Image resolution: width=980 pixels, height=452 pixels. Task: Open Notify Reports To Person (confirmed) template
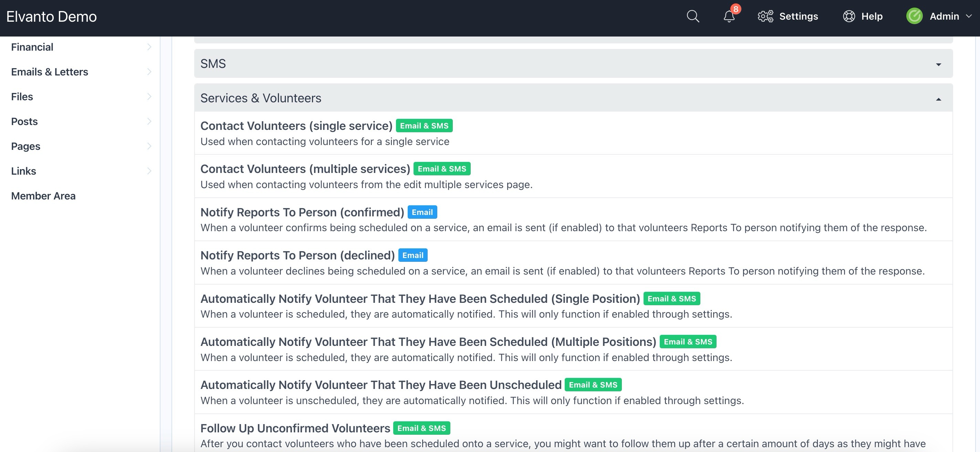302,212
